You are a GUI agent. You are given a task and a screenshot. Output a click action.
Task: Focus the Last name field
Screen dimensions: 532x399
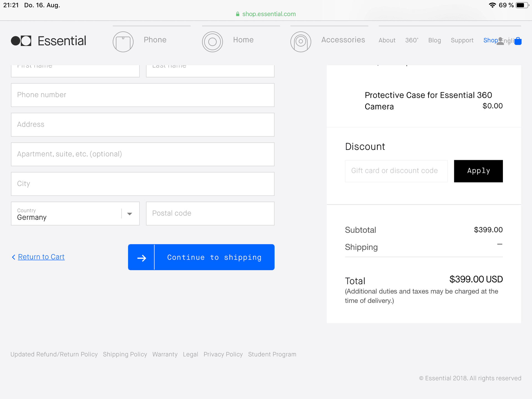(210, 71)
